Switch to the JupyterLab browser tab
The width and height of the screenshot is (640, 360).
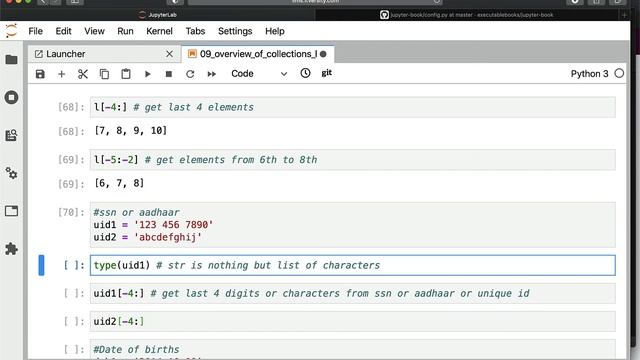[158, 15]
